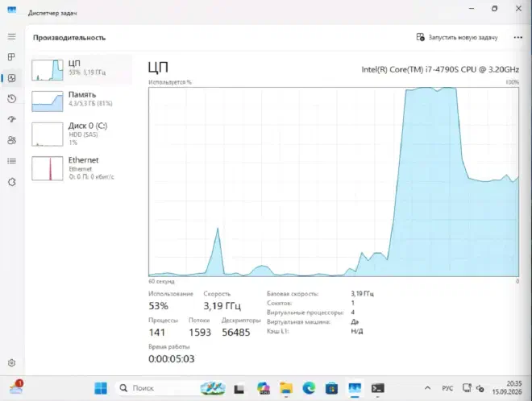
Task: Click the CPU usage graph area
Action: (x=334, y=182)
